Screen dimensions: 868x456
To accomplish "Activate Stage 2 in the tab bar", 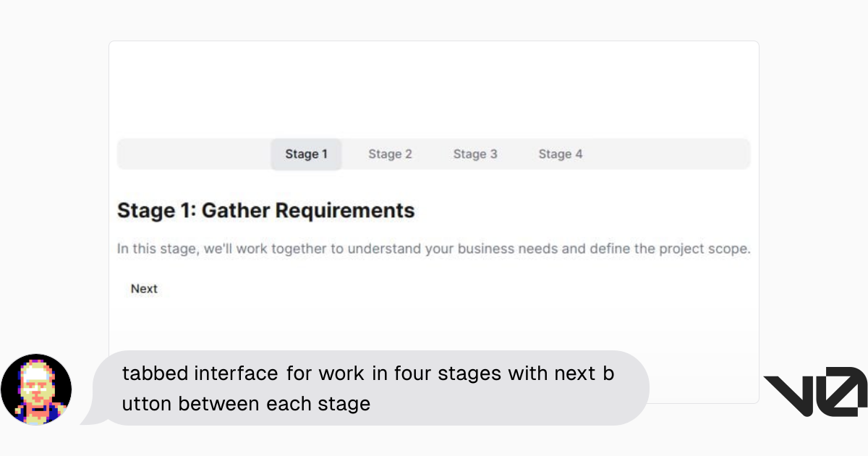I will 390,154.
